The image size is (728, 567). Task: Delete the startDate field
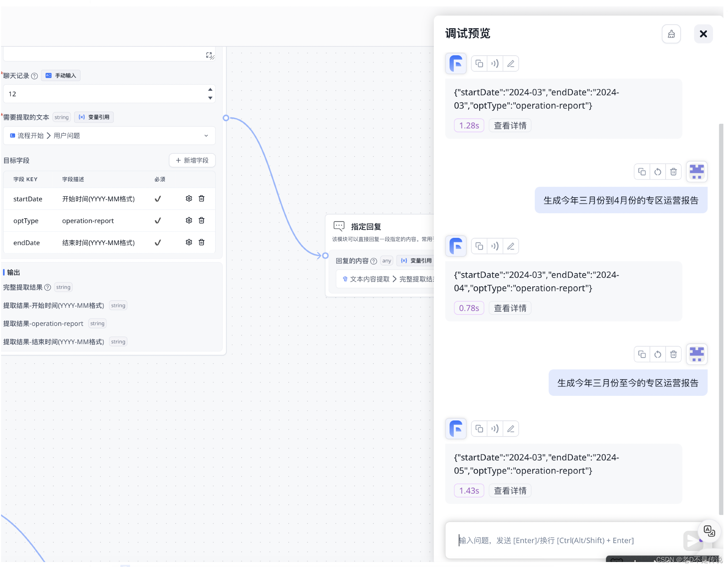click(x=201, y=199)
